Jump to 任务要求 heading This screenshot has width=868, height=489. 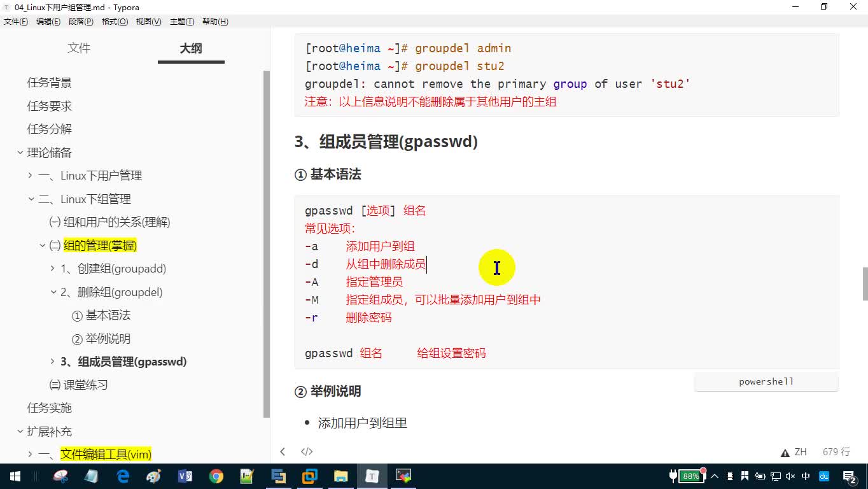point(50,106)
